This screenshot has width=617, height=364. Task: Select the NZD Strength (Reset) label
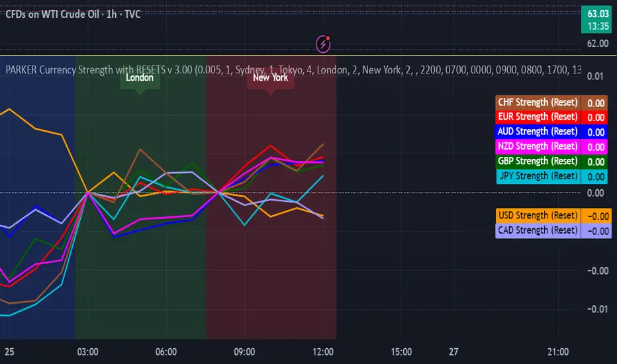point(537,146)
